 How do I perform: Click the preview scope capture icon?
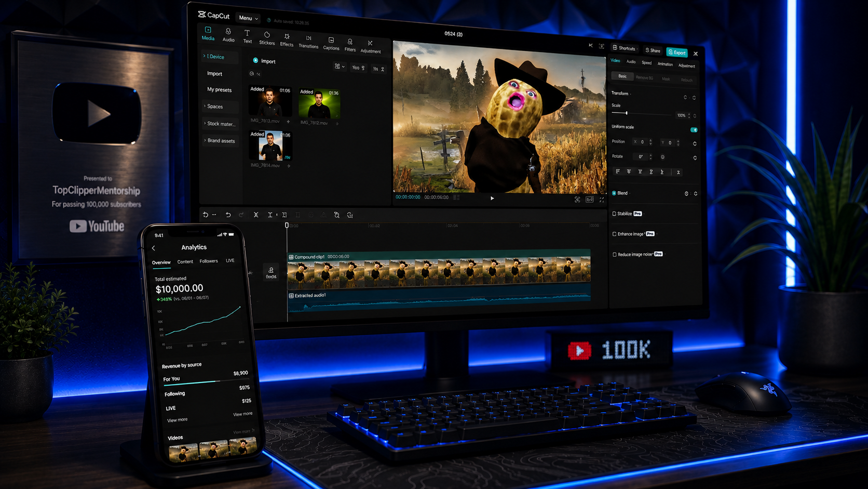(x=577, y=200)
